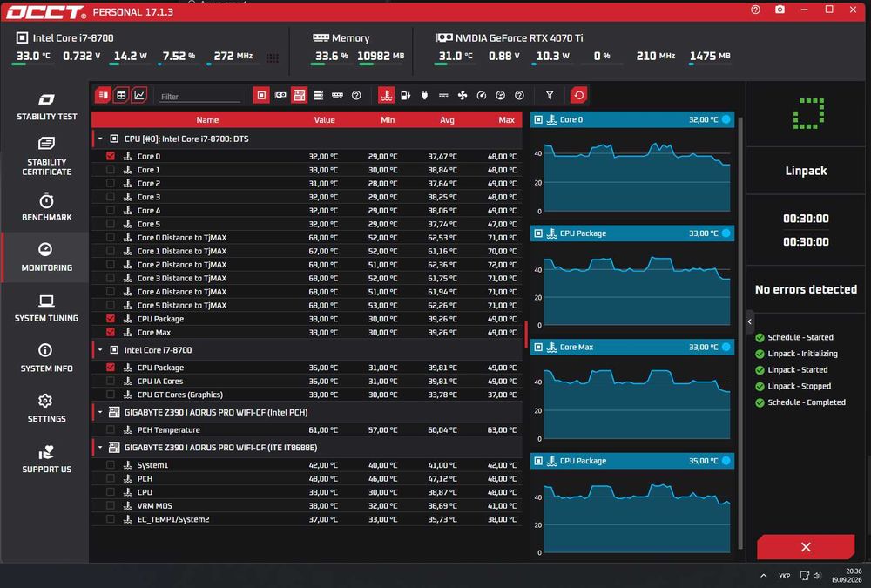The image size is (871, 588).
Task: Sort by the Max column header
Action: (507, 119)
